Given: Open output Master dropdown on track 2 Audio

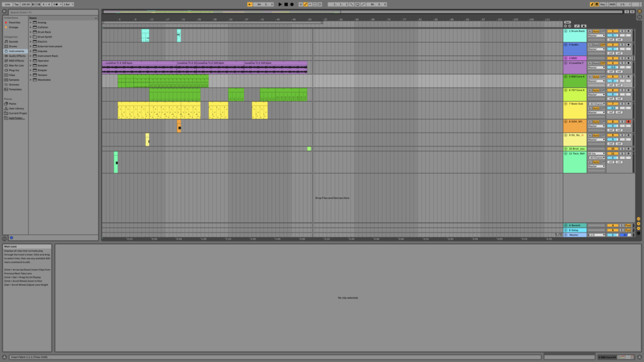Looking at the screenshot, I should coord(596,49).
